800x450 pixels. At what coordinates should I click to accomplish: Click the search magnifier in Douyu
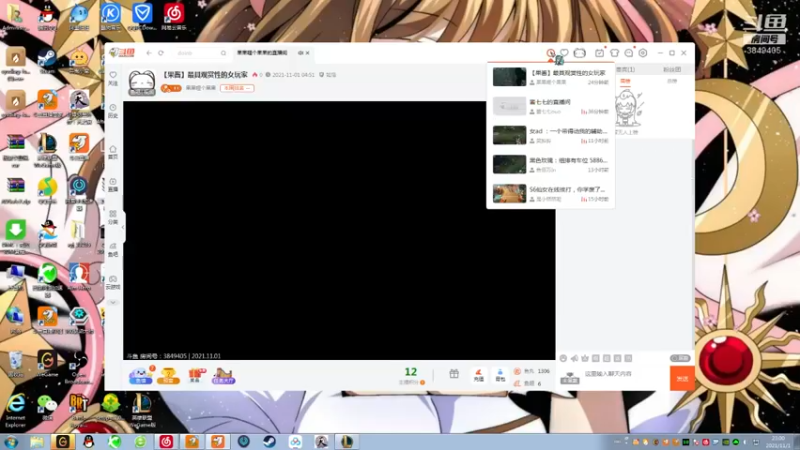(223, 53)
